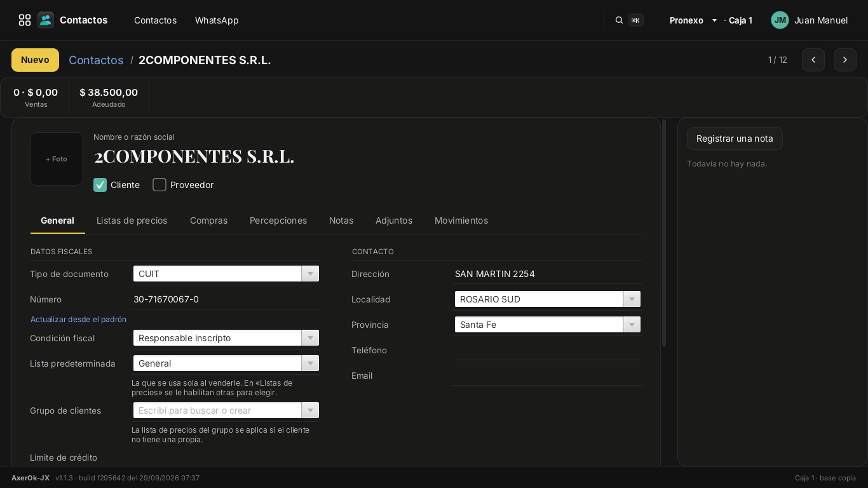Open the Compras tab
The image size is (868, 488).
point(208,220)
